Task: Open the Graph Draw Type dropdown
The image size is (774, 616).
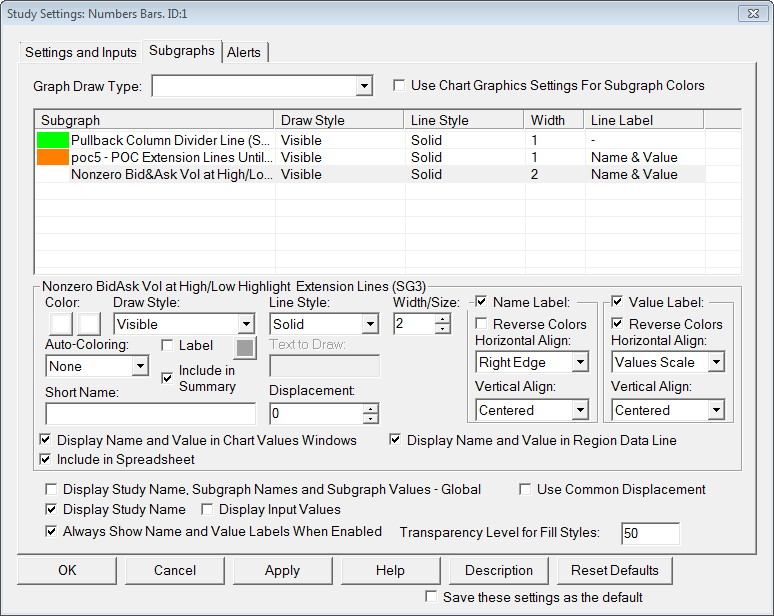Action: 364,87
